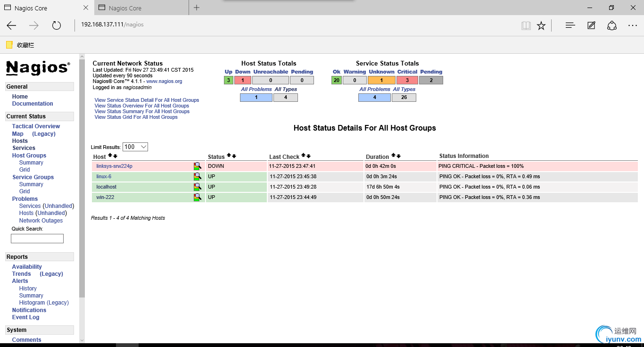This screenshot has width=644, height=347.
Task: Open share icon in browser toolbar
Action: [612, 25]
